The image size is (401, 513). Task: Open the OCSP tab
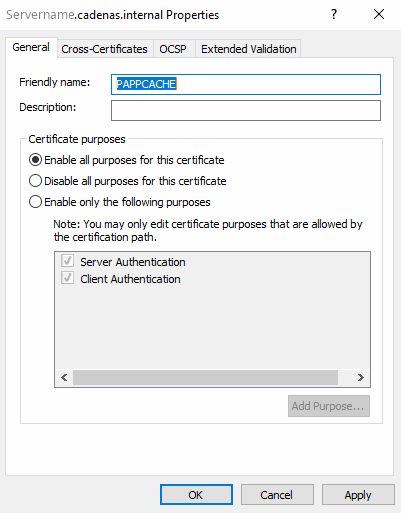pyautogui.click(x=173, y=49)
